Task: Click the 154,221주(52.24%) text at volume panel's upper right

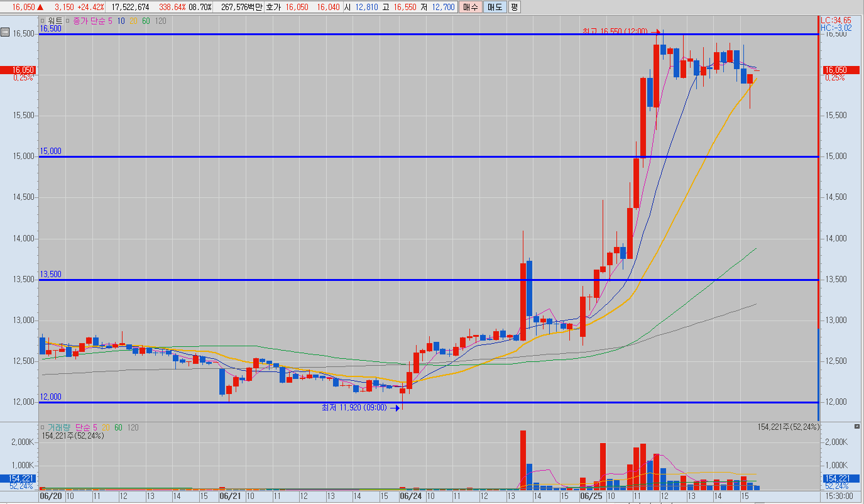Action: (789, 427)
